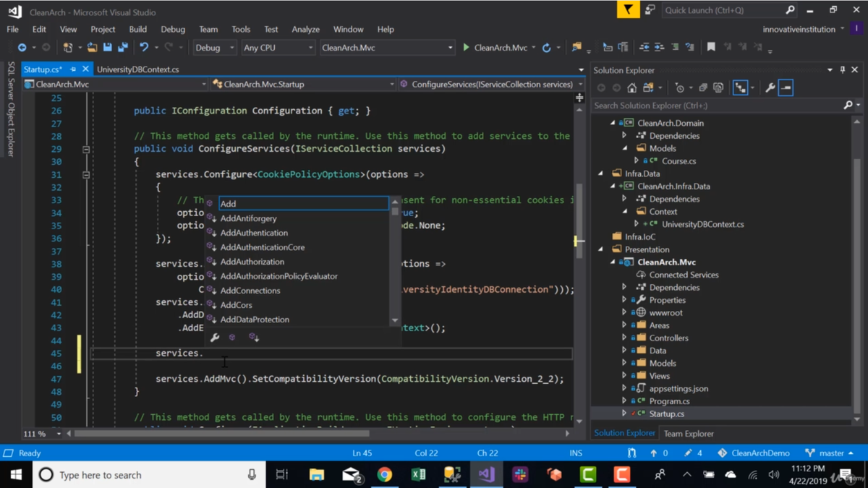Toggle pin on the Startup.cs tab
This screenshot has height=488, width=868.
73,69
